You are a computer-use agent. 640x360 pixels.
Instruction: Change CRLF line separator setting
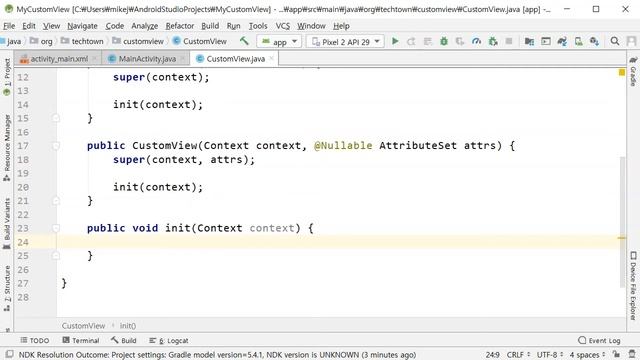(x=518, y=354)
